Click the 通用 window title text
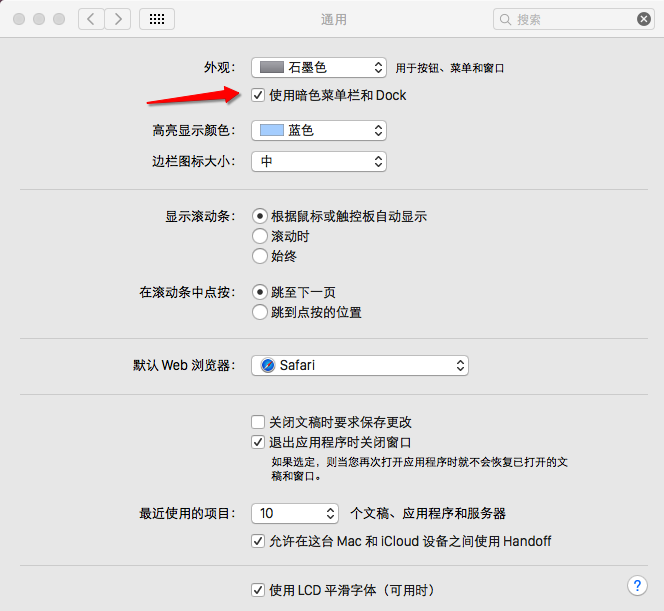 point(334,19)
